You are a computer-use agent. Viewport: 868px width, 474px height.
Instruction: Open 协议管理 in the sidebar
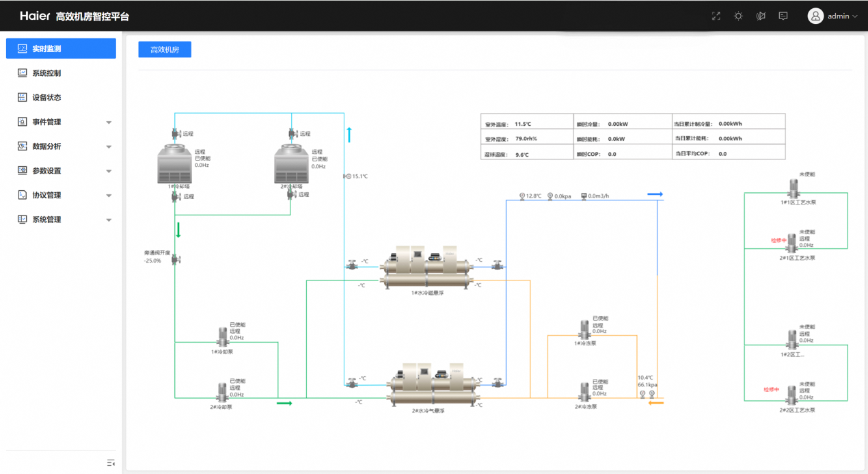pyautogui.click(x=61, y=196)
